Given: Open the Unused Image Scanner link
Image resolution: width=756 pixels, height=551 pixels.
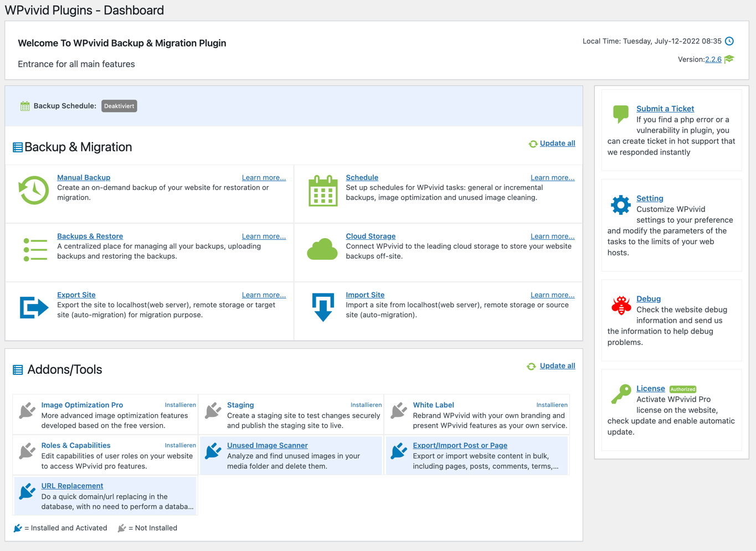Looking at the screenshot, I should tap(267, 445).
